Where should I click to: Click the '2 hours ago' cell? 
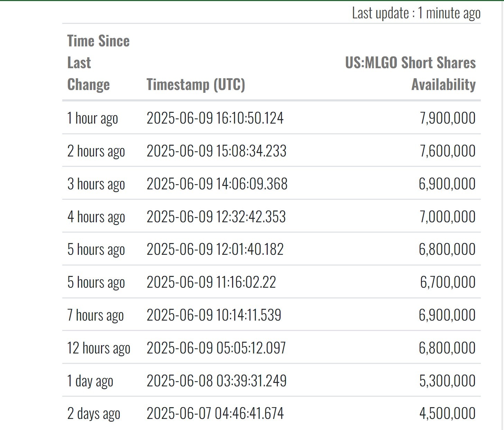click(x=96, y=151)
